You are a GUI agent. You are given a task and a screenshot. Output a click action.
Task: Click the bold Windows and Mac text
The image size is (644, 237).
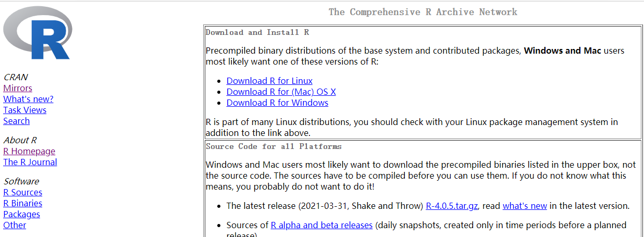[x=562, y=51]
